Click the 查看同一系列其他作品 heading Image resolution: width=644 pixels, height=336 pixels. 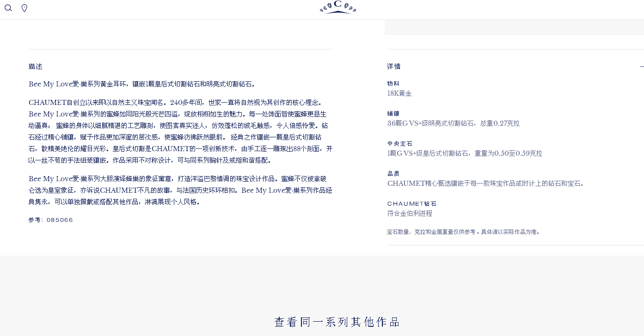337,322
